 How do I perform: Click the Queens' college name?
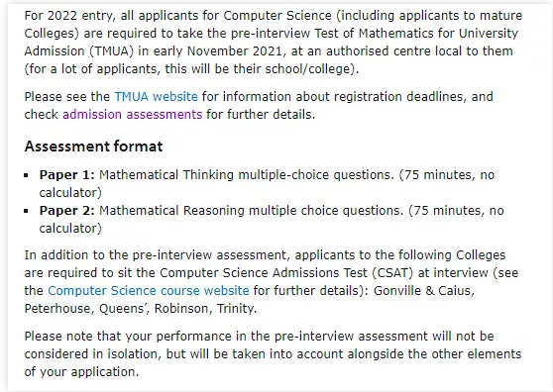coord(124,309)
